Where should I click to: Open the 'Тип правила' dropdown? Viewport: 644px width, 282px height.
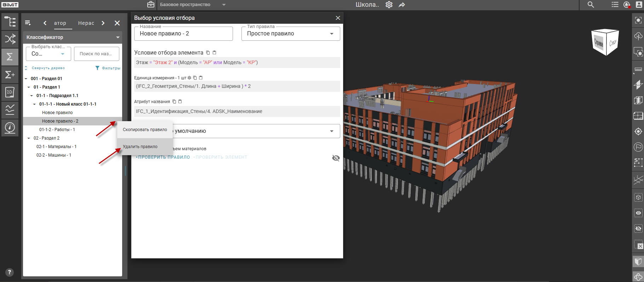click(290, 34)
